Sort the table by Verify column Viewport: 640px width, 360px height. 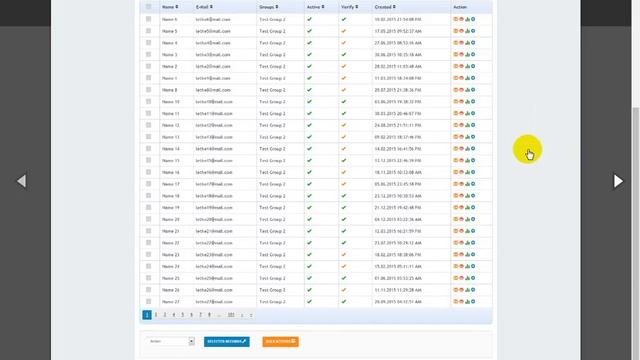point(350,7)
